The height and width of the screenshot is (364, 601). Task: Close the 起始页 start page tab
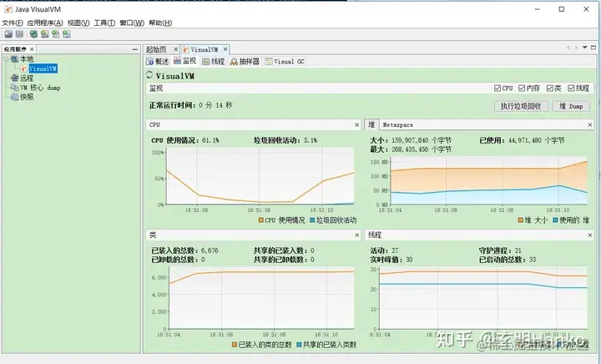click(175, 49)
